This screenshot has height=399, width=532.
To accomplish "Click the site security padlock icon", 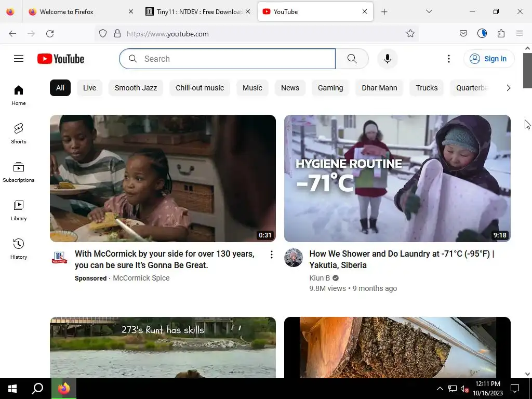I will (117, 34).
